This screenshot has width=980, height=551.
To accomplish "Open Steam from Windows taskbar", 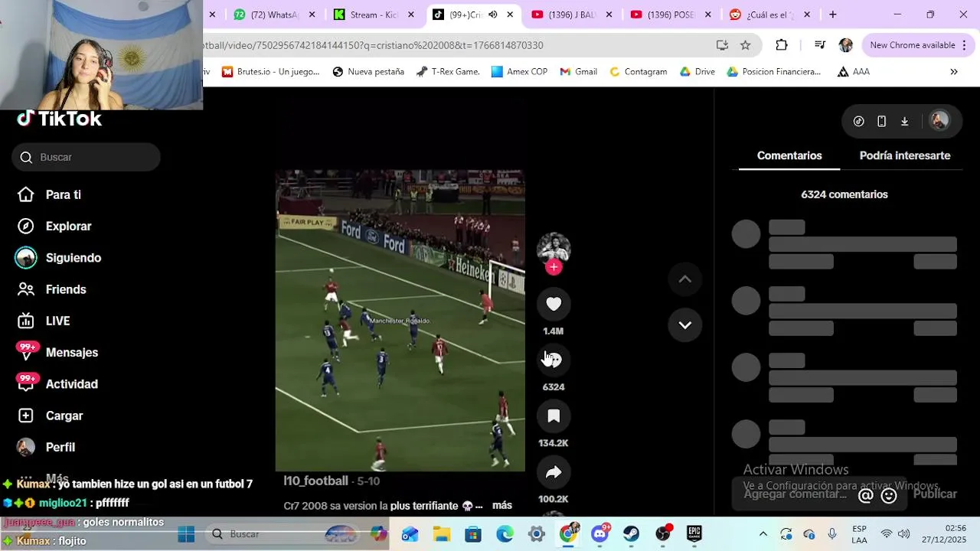I will tap(631, 533).
